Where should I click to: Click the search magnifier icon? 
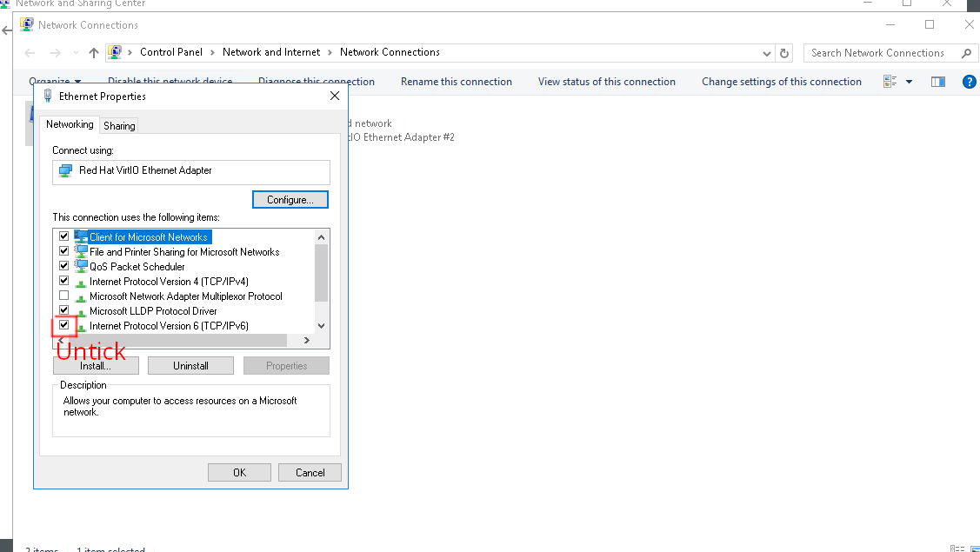[x=965, y=53]
